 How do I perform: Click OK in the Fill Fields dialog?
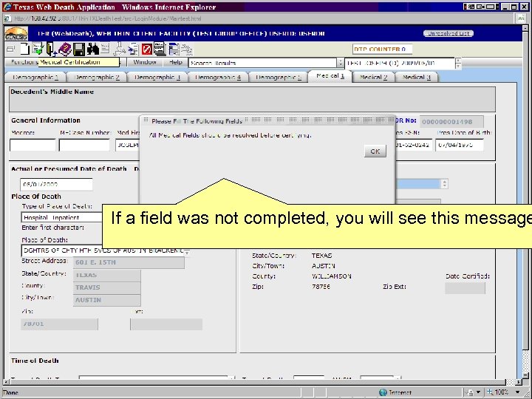coord(375,151)
